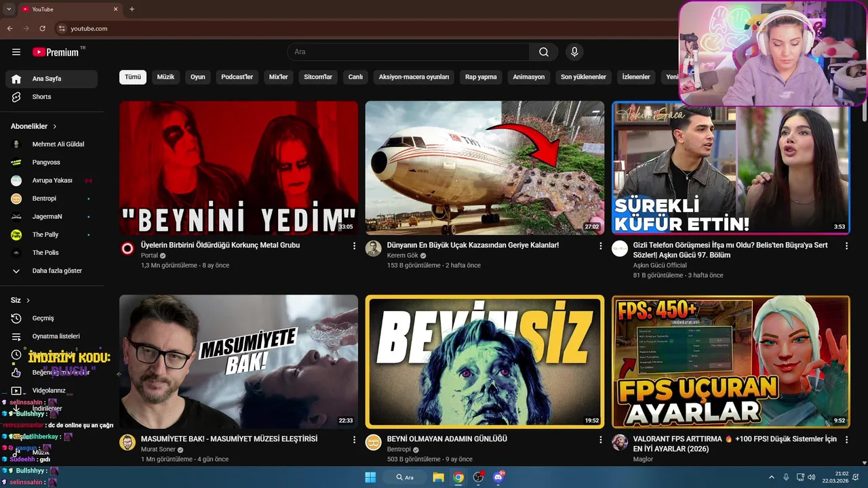Expand the Siz section chevron
This screenshot has height=488, width=868.
(x=28, y=300)
